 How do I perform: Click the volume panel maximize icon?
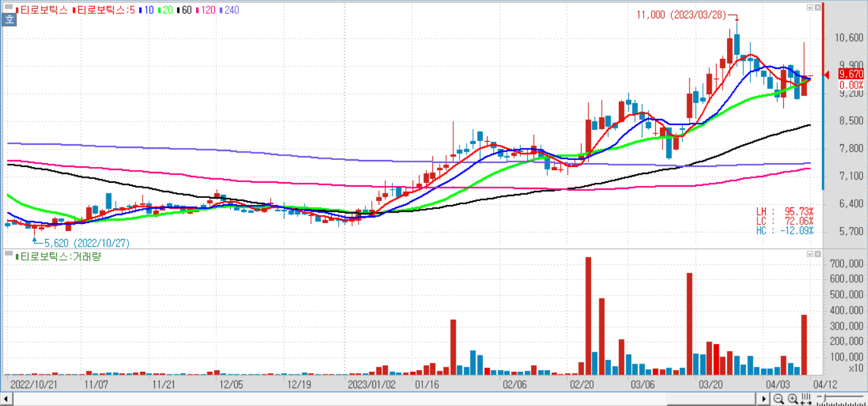click(809, 254)
